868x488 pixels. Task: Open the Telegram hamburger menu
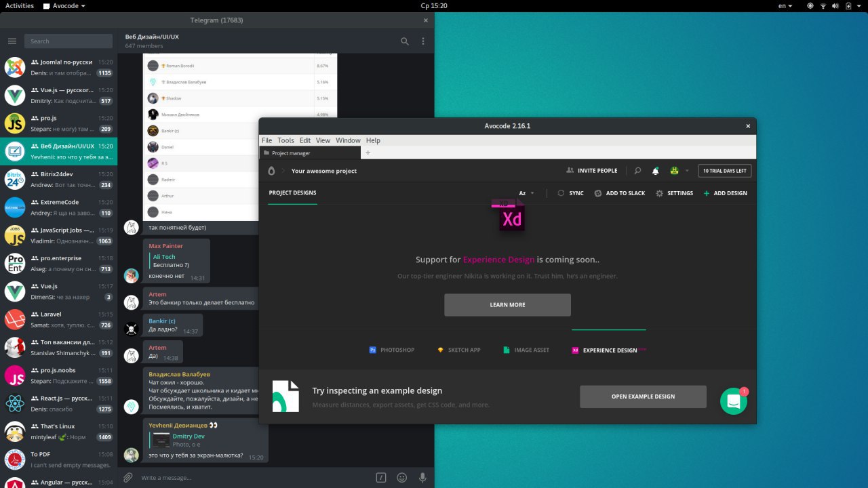point(12,41)
